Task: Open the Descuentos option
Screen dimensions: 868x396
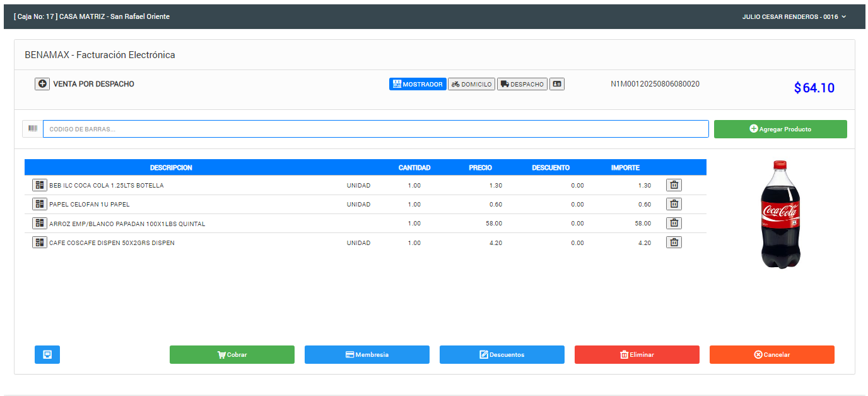Action: (501, 354)
